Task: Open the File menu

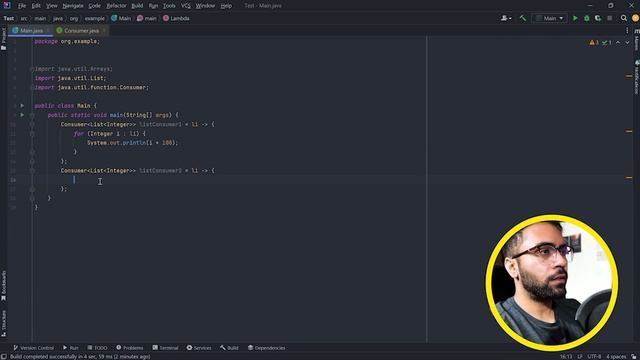Action: coord(22,6)
